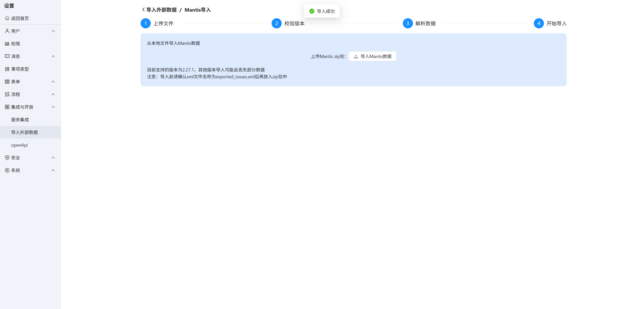Click the upload icon in import button
This screenshot has width=644, height=309.
coord(356,56)
